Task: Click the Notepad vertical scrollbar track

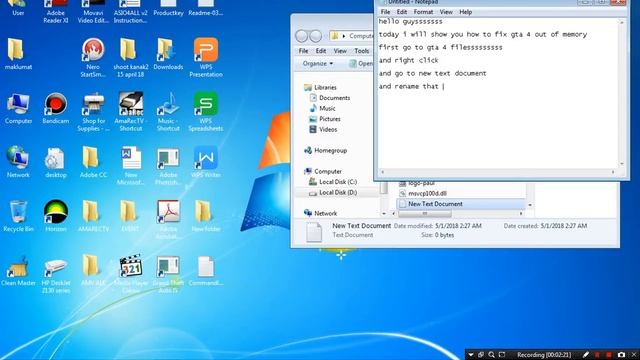Action: (x=622, y=93)
